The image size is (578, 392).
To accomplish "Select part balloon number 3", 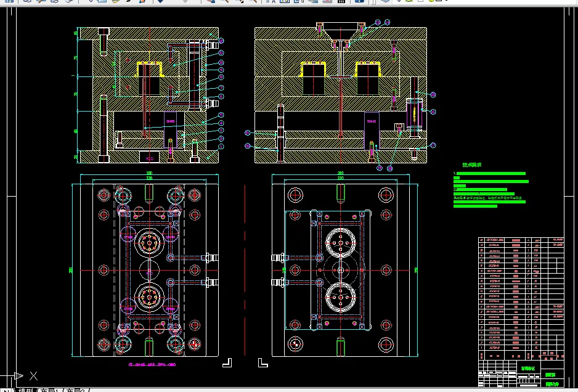I will coord(221,131).
